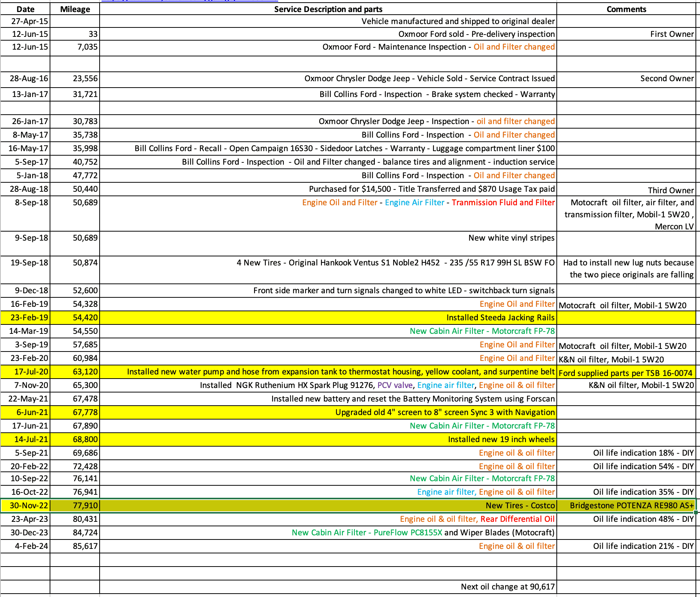Click 'Installed new 19 inch wheels' cell

[x=328, y=439]
